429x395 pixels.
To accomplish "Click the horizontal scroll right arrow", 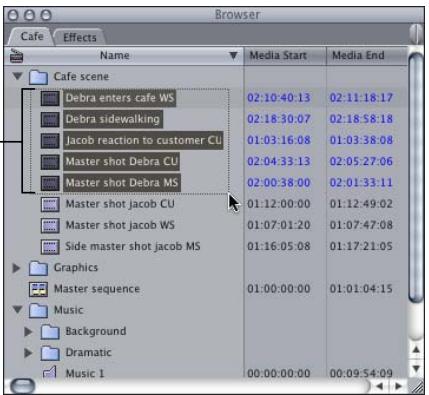I will tap(399, 387).
